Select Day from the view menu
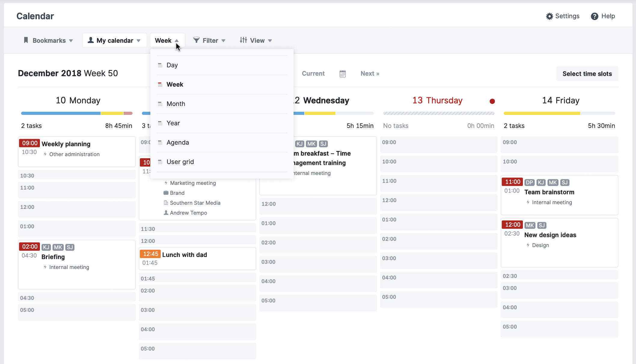The width and height of the screenshot is (636, 364). pos(222,65)
